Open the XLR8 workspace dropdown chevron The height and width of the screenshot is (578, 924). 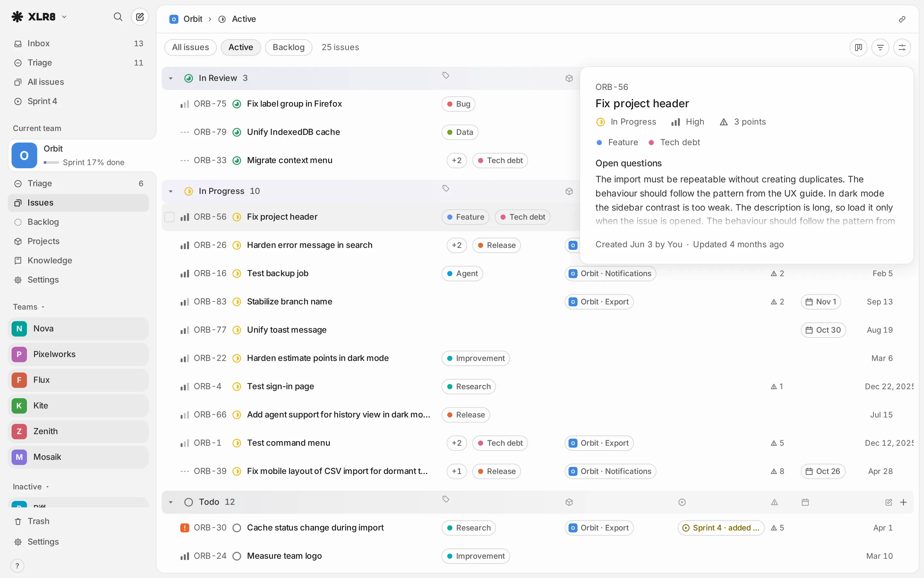[64, 17]
